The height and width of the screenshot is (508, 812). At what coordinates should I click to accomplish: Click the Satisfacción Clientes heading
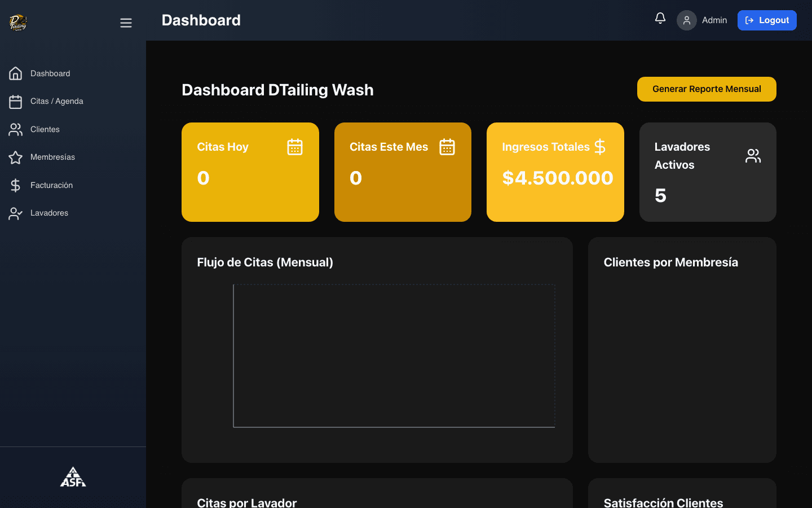tap(663, 502)
